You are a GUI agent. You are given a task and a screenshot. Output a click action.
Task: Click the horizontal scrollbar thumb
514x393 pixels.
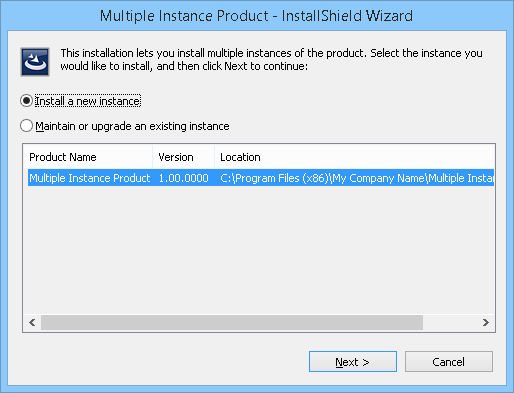(232, 323)
